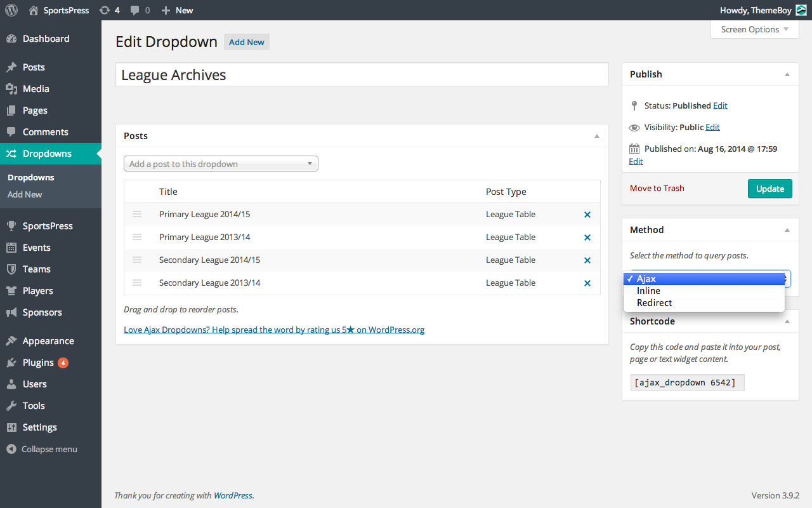
Task: Click the Posts pushpin icon
Action: (x=11, y=67)
